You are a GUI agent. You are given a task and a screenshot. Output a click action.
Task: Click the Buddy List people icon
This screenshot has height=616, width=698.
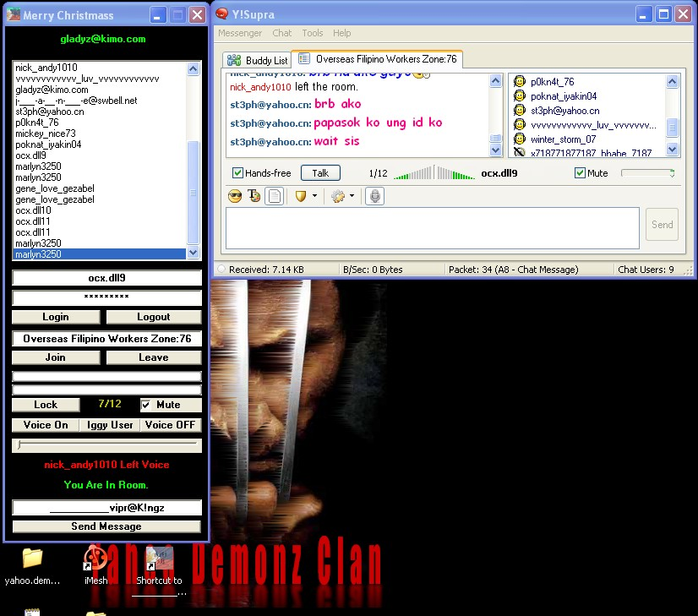point(234,60)
